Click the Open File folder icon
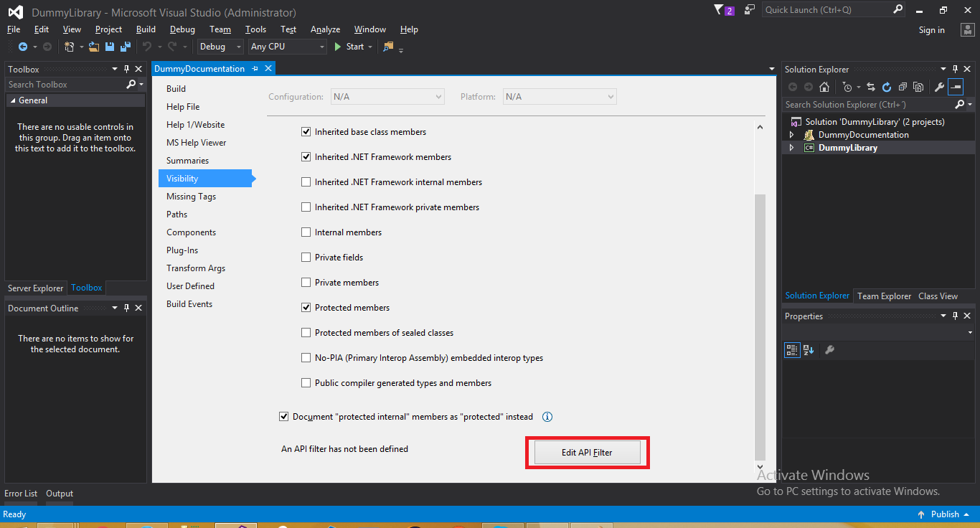The image size is (980, 528). tap(94, 47)
